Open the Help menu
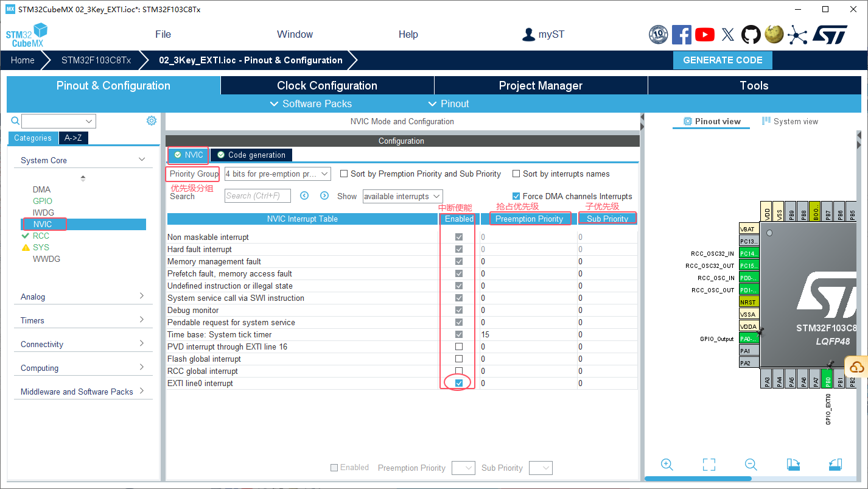This screenshot has width=868, height=489. click(x=408, y=34)
